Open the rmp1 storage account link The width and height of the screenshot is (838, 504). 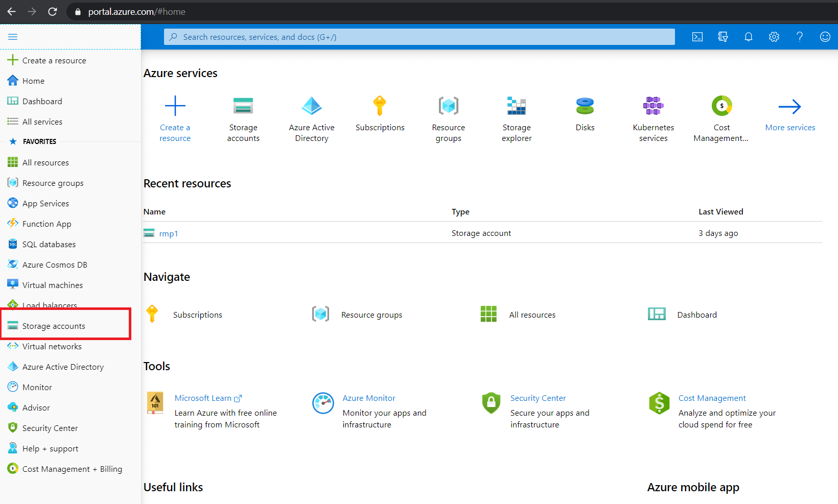[x=169, y=233]
